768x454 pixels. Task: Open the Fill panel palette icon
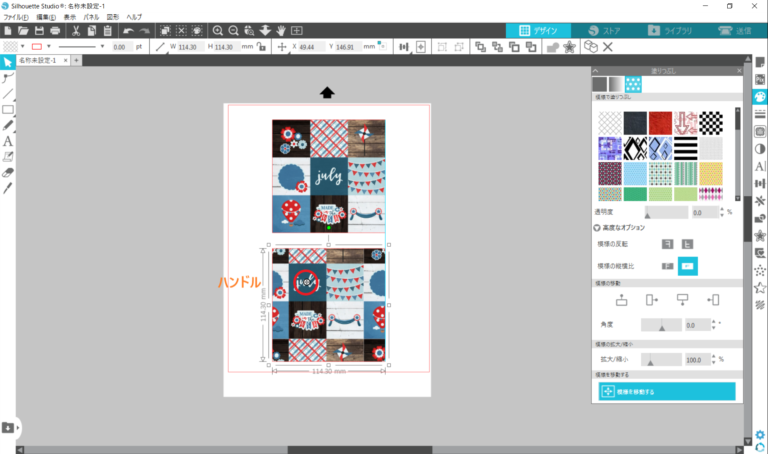tap(760, 96)
